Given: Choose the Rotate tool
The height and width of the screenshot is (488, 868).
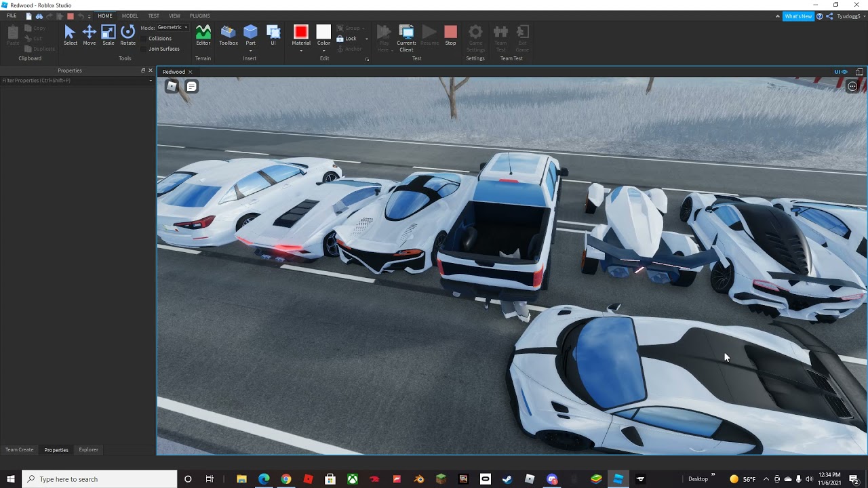Looking at the screenshot, I should [127, 35].
